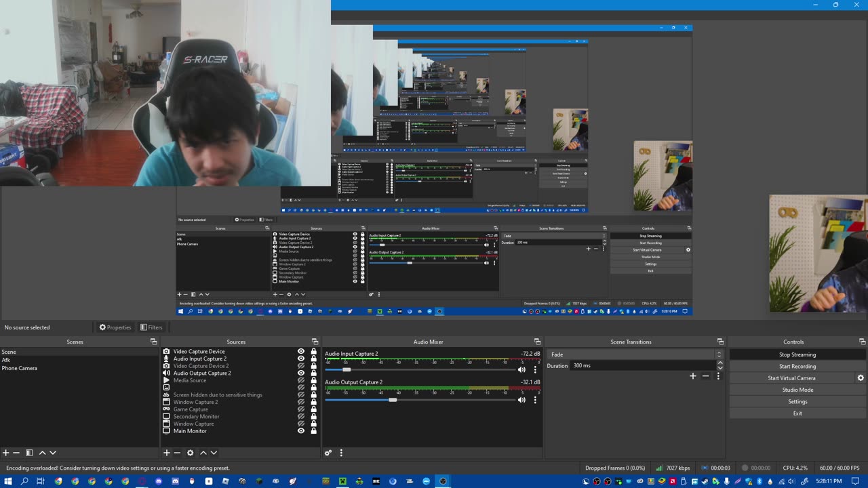Click the Exit button in Controls

tap(797, 413)
